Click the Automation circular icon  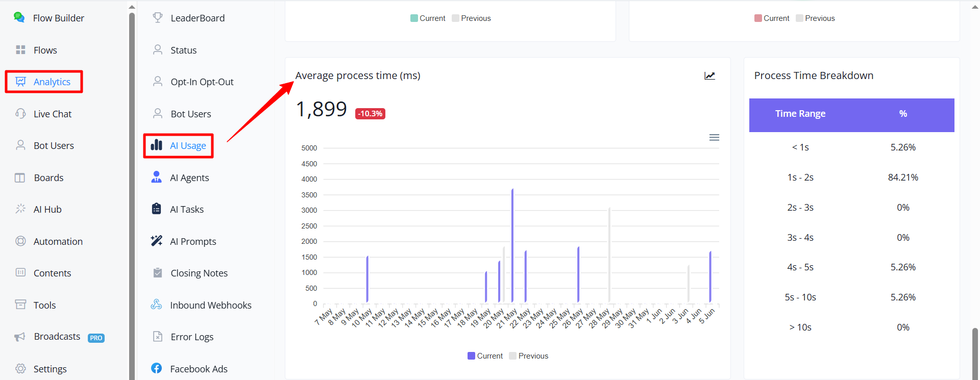20,241
